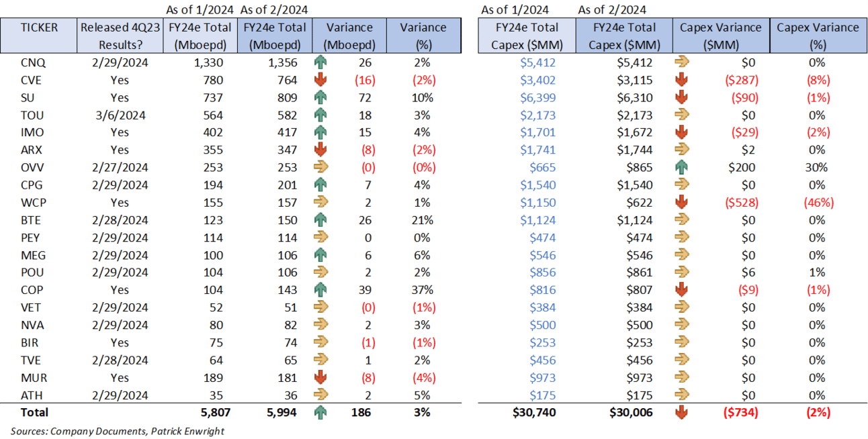
Task: Select COP's production variance percentage 37%
Action: (x=424, y=289)
